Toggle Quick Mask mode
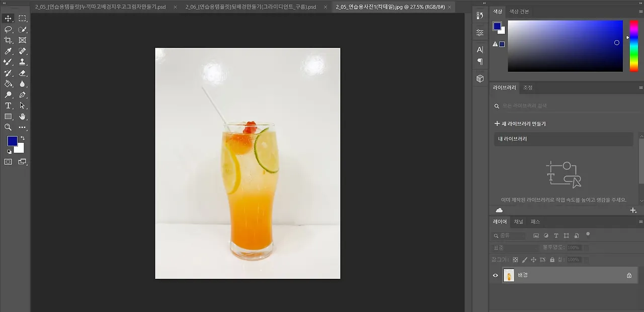Screen dimensions: 644x312 (8, 162)
